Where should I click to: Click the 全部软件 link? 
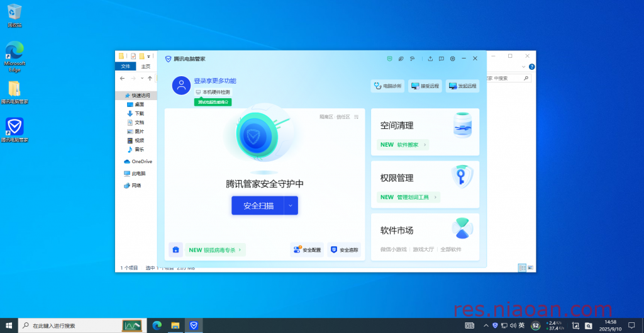tap(451, 249)
